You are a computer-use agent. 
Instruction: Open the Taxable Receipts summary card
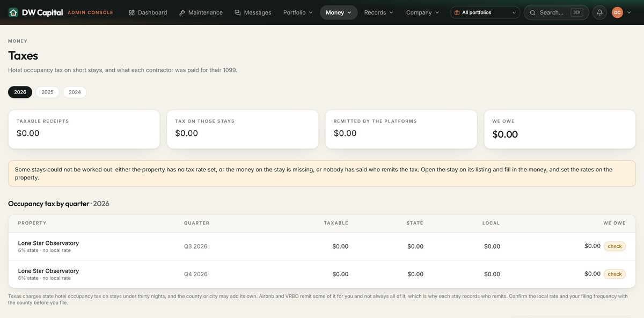[84, 129]
